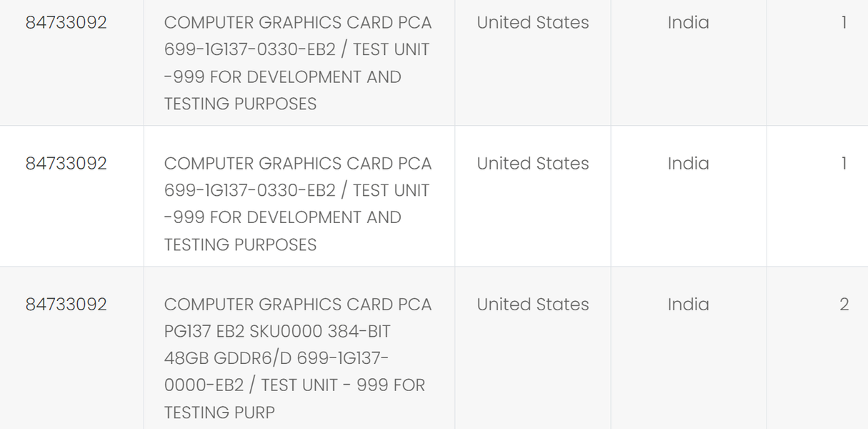Select the first row's graphics card description
Viewport: 868px width, 429px height.
click(x=297, y=63)
